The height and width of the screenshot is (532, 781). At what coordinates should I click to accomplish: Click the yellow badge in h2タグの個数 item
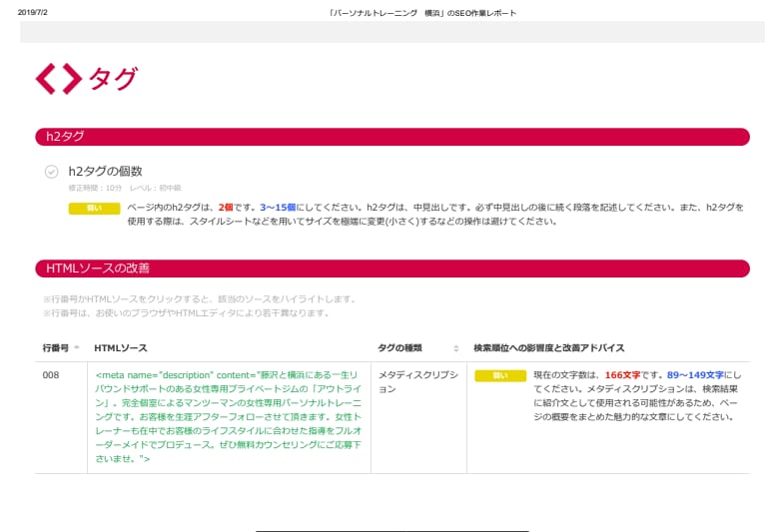(94, 208)
